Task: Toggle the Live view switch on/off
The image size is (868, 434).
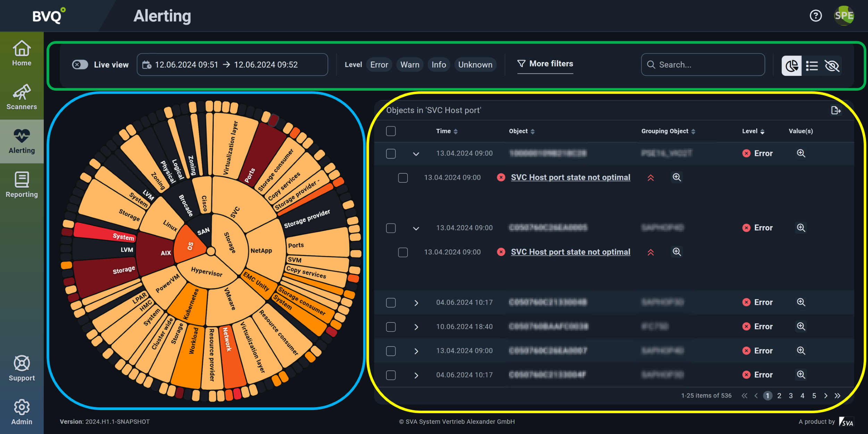Action: pos(80,65)
